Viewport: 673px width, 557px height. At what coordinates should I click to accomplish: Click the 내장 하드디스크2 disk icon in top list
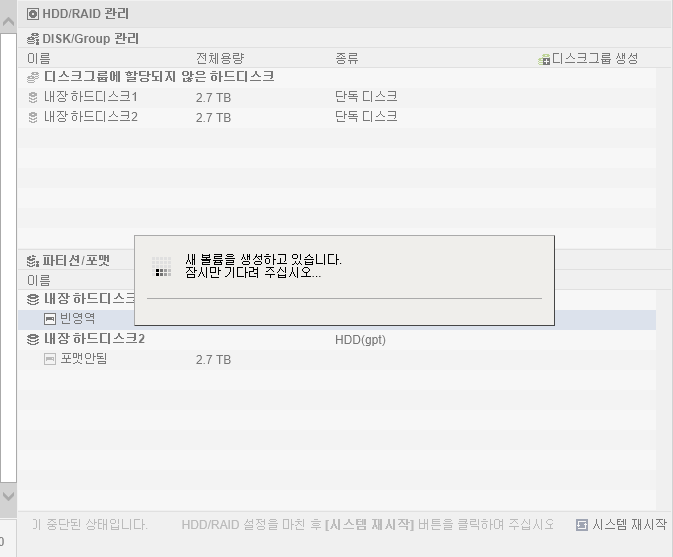tap(33, 117)
